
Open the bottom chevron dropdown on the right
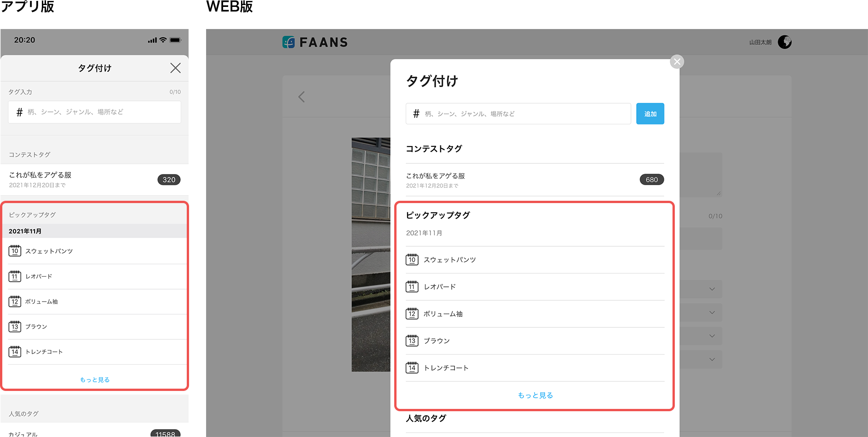712,359
